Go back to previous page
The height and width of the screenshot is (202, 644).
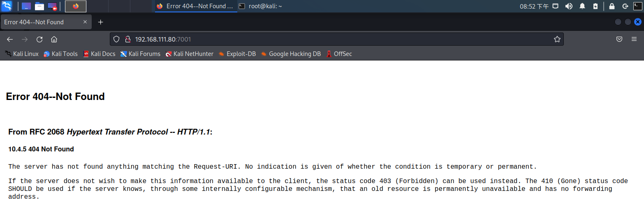coord(10,39)
